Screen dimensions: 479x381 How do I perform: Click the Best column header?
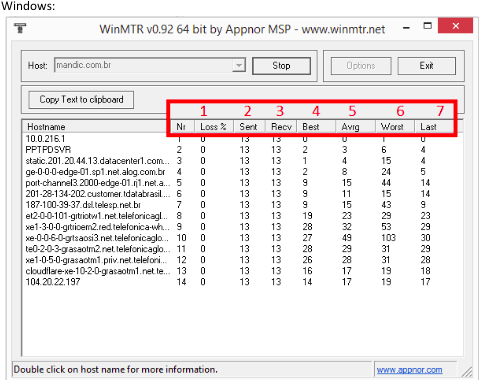(x=315, y=127)
